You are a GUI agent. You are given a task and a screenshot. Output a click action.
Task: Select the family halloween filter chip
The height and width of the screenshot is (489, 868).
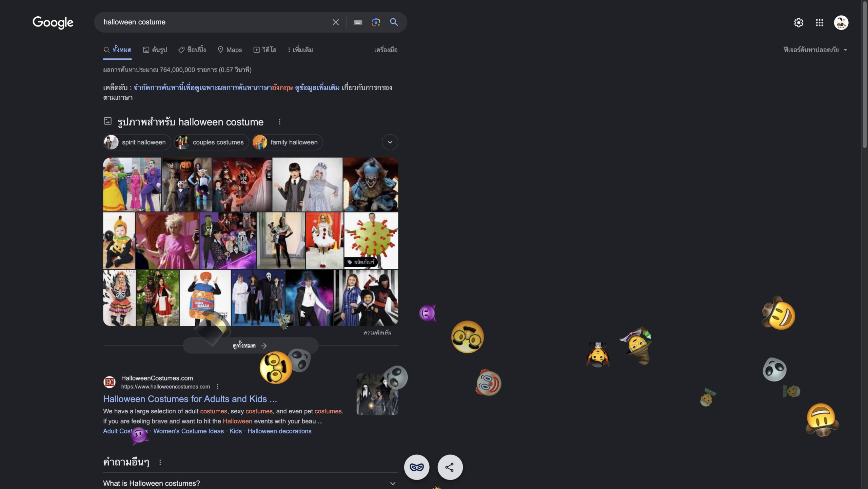pyautogui.click(x=287, y=142)
